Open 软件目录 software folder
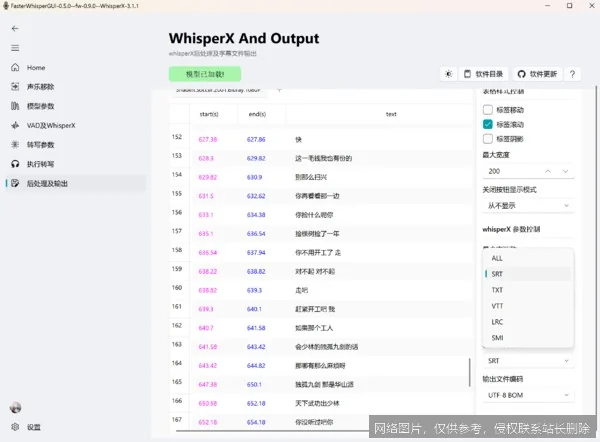Viewport: 600px width, 442px height. [x=484, y=74]
